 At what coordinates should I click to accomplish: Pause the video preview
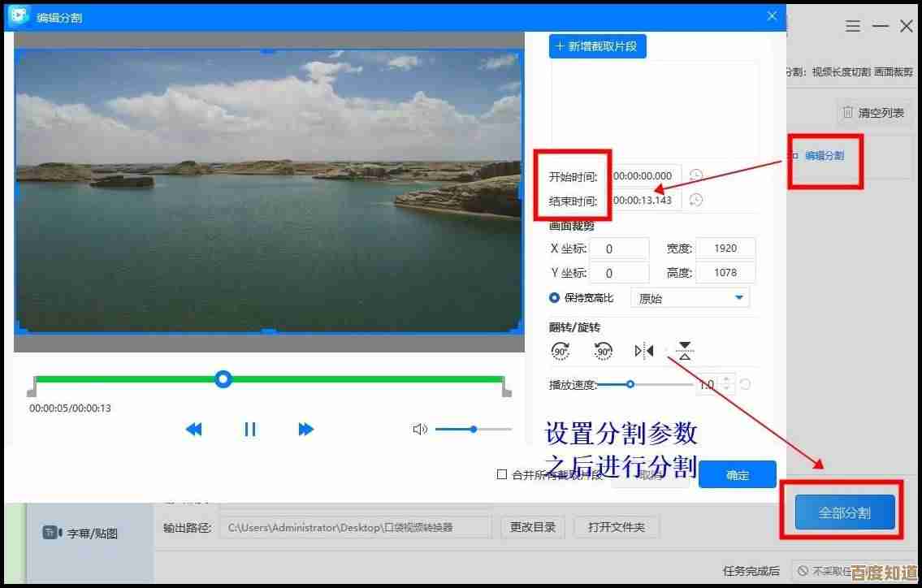coord(251,429)
